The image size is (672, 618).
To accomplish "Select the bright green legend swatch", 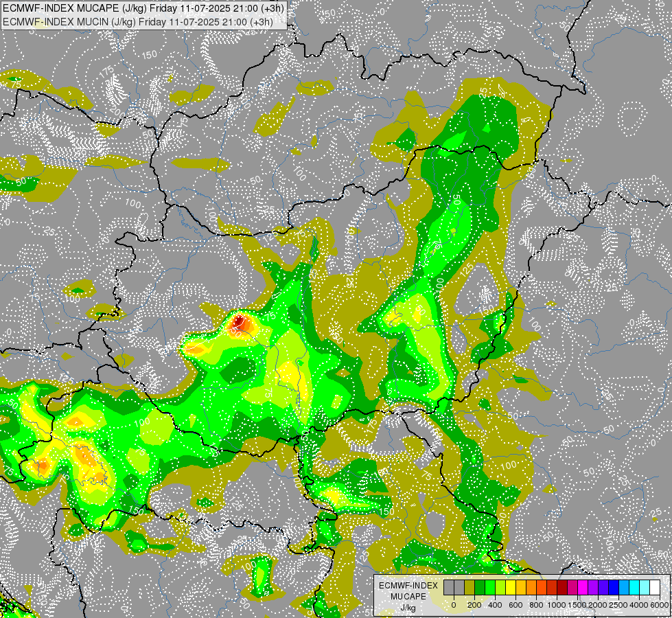I will point(490,588).
